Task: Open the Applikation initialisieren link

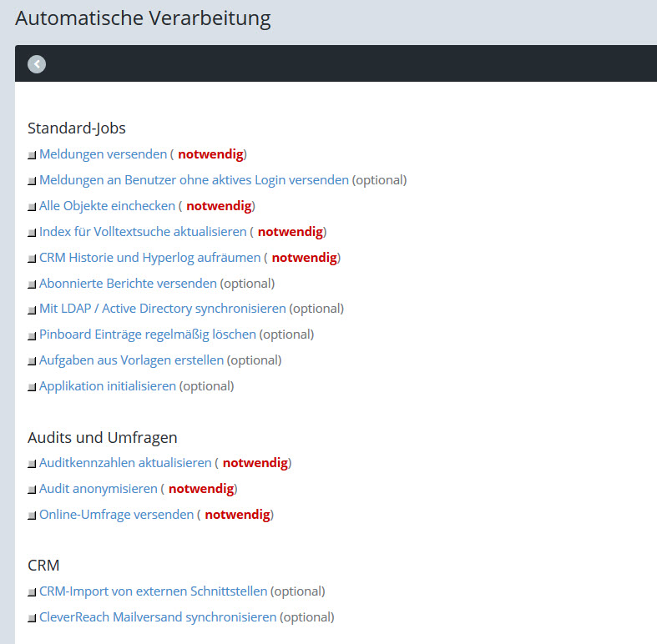Action: 107,386
